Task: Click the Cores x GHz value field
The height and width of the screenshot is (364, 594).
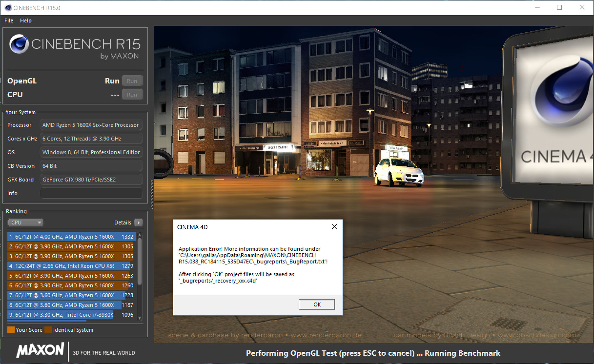Action: coord(91,139)
